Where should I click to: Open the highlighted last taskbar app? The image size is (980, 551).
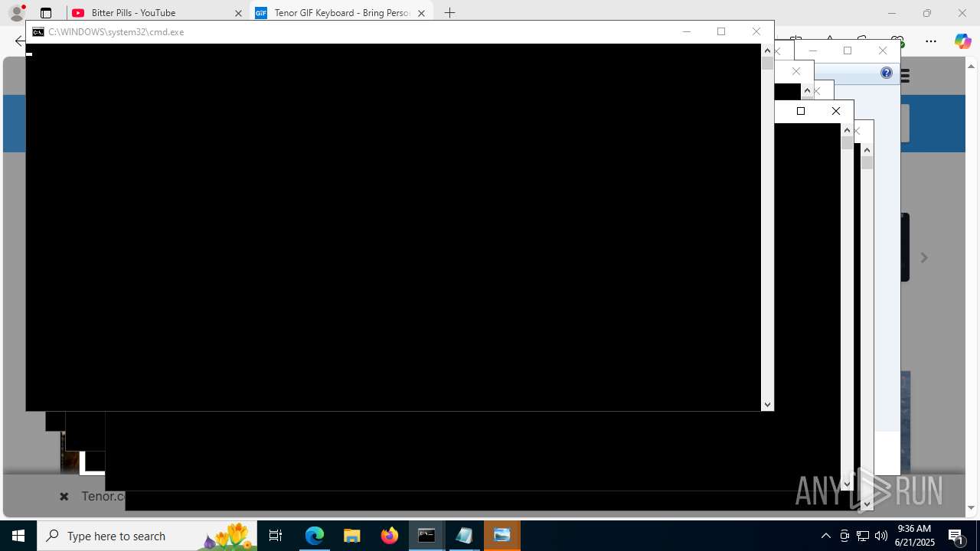[502, 536]
